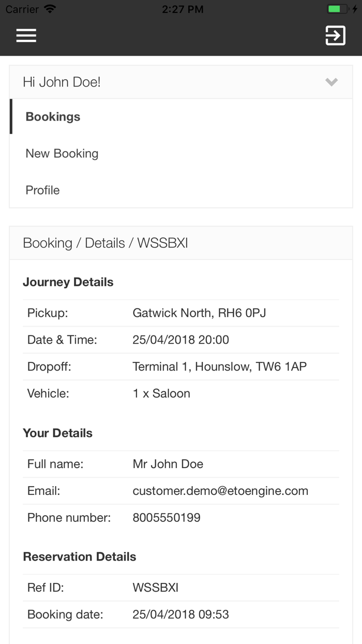Tap the Wi-Fi icon in status bar
Viewport: 362px width, 644px height.
coord(50,9)
